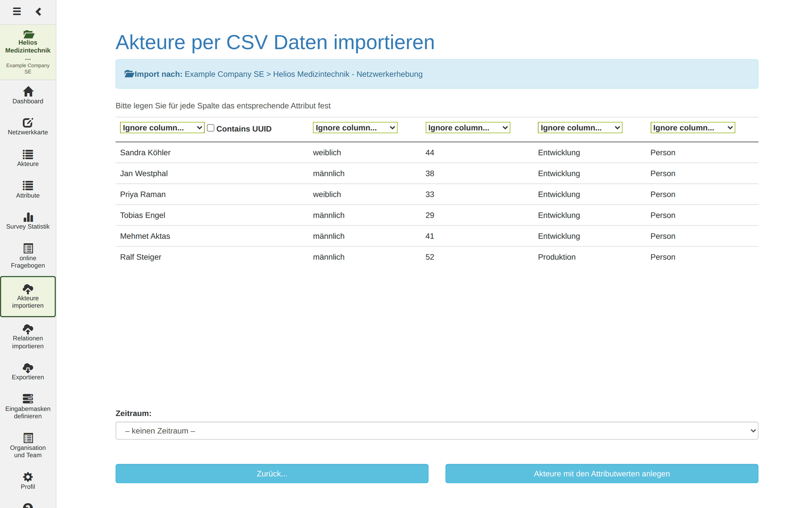Open attribute dropdown for gender column
Screen dimensions: 812x508
355,128
